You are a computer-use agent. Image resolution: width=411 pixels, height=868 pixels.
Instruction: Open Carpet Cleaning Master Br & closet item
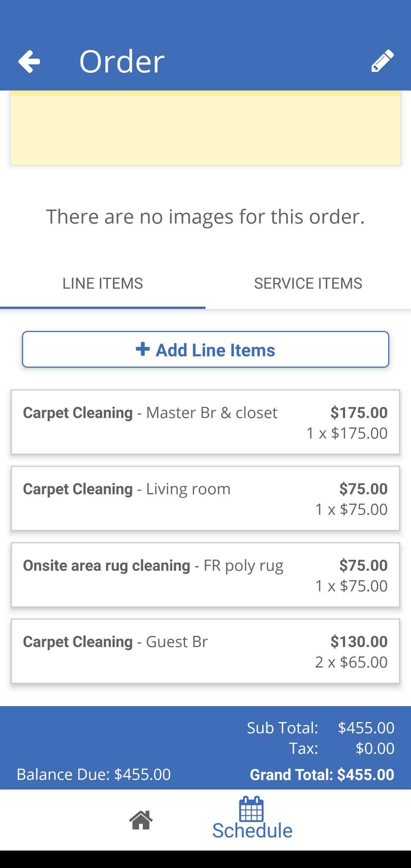[205, 422]
